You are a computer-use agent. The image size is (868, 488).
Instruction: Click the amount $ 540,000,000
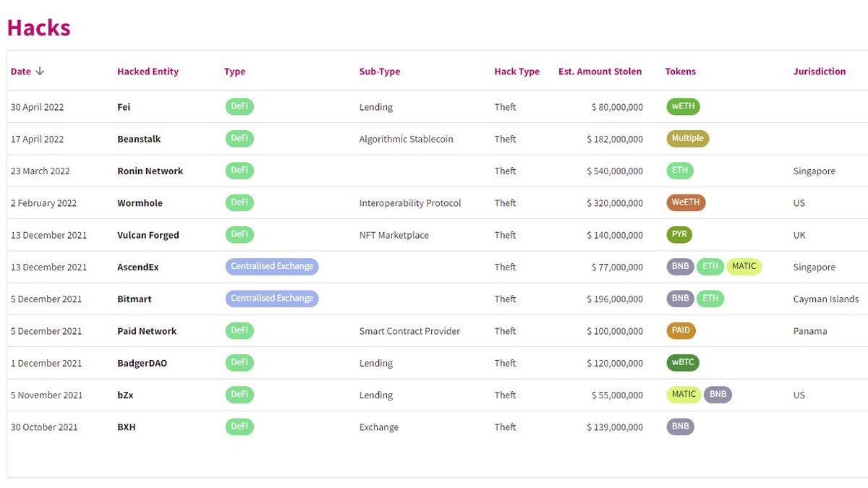[615, 171]
